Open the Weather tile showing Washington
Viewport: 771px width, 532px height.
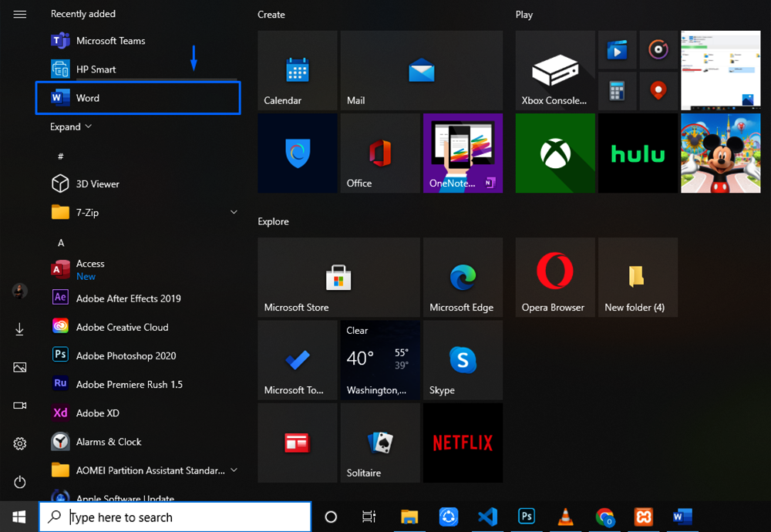click(x=379, y=360)
